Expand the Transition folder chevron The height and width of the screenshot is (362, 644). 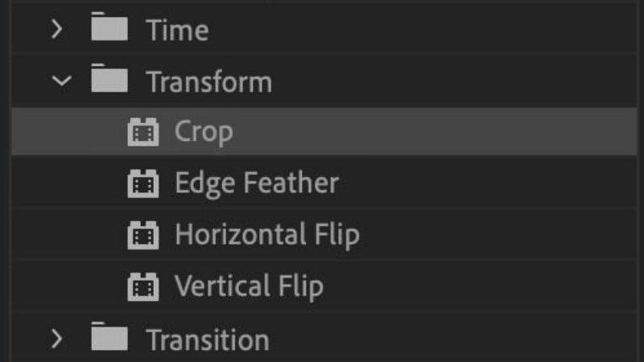pos(56,339)
